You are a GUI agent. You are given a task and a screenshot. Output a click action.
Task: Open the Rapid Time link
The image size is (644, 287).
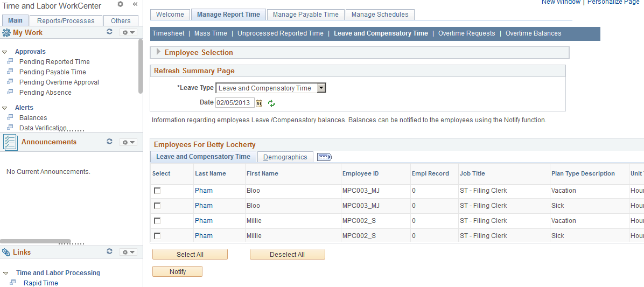click(x=41, y=283)
